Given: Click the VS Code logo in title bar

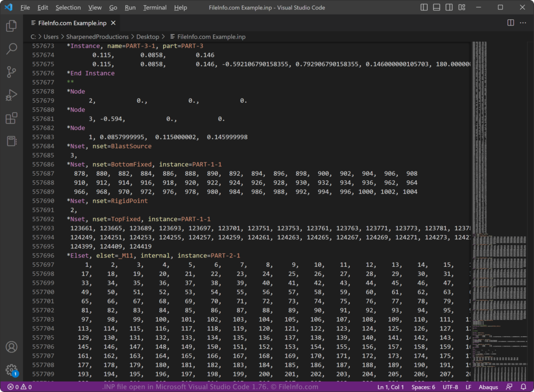Looking at the screenshot, I should [8, 7].
